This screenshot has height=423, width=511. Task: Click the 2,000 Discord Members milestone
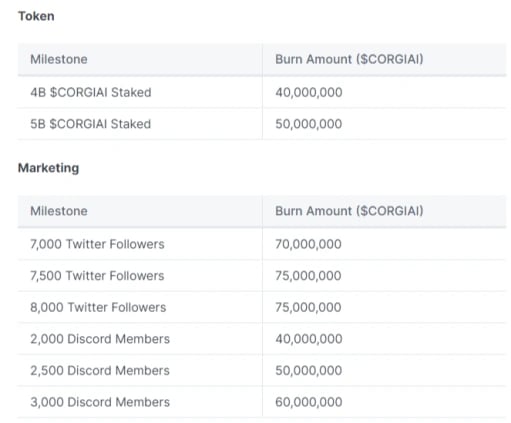point(100,339)
